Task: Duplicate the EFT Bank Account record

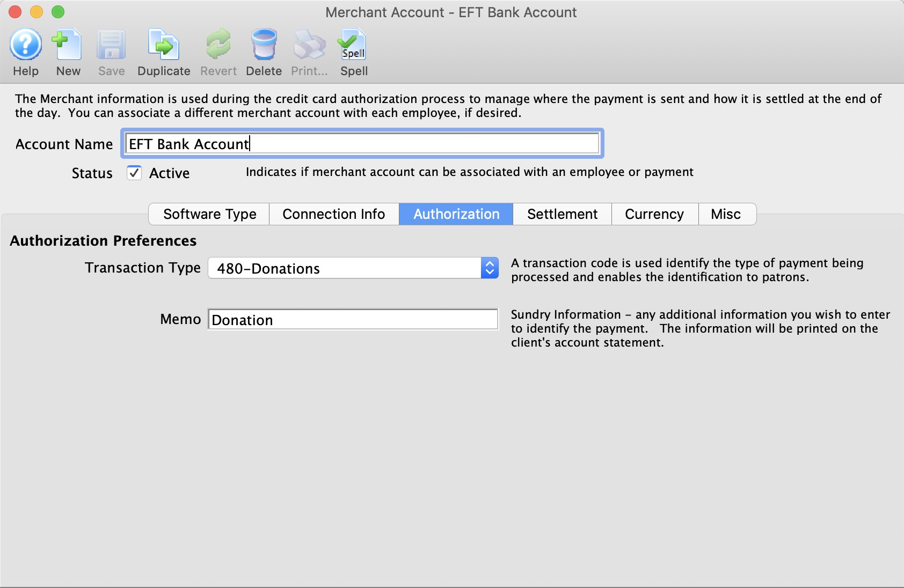Action: click(x=164, y=51)
